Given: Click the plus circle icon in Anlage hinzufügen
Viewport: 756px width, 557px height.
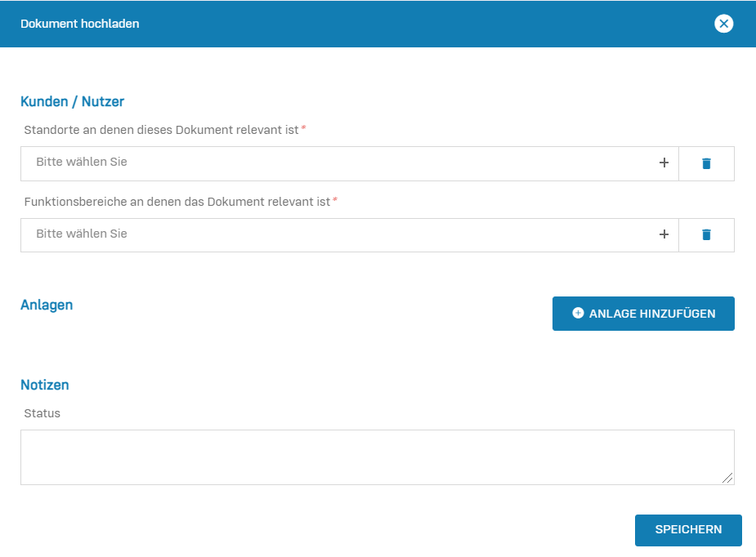Looking at the screenshot, I should [x=578, y=314].
